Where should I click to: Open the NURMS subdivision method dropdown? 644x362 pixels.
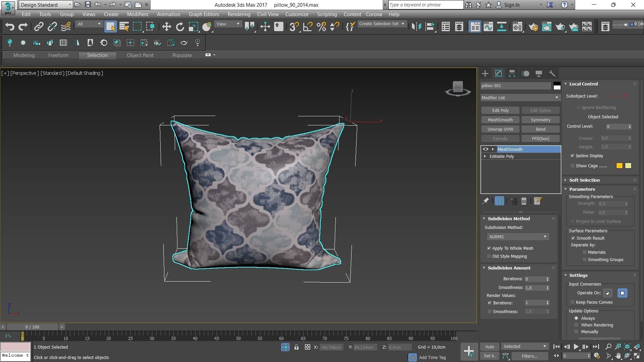(518, 237)
